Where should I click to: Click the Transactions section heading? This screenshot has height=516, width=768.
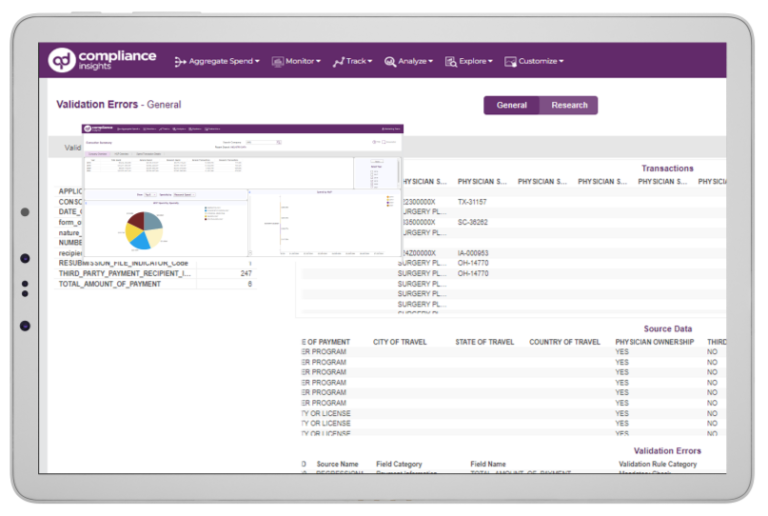[667, 168]
